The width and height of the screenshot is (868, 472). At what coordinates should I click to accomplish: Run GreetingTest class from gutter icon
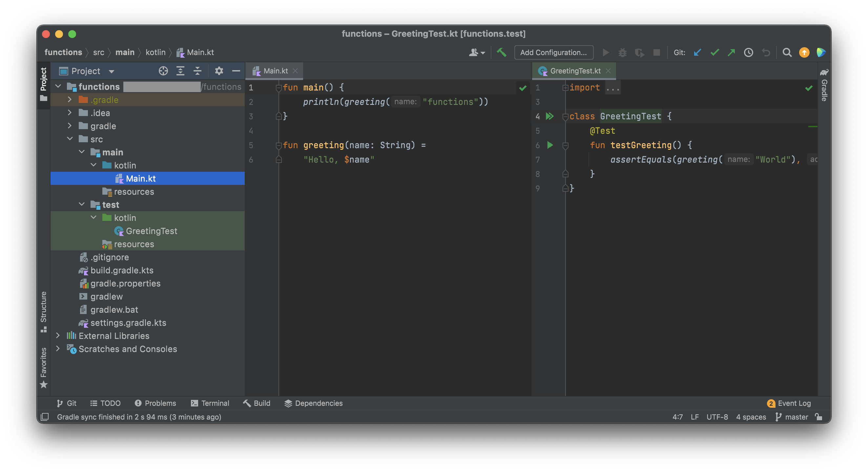549,116
